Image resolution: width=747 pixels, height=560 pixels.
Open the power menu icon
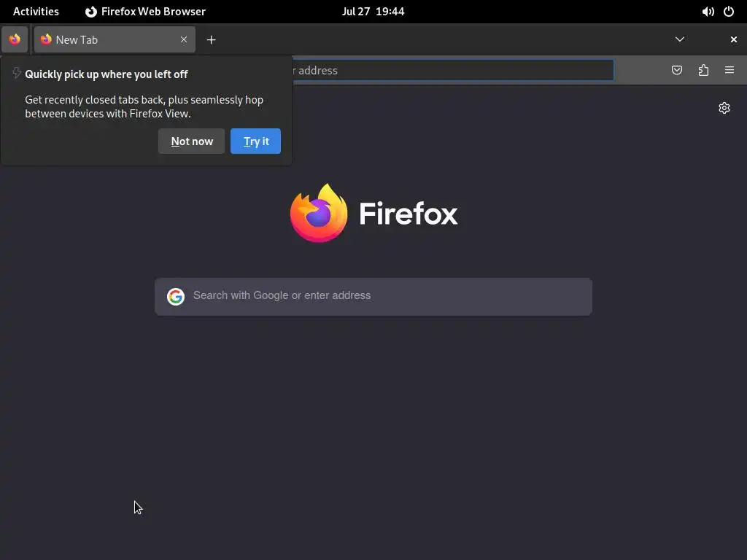(x=729, y=12)
